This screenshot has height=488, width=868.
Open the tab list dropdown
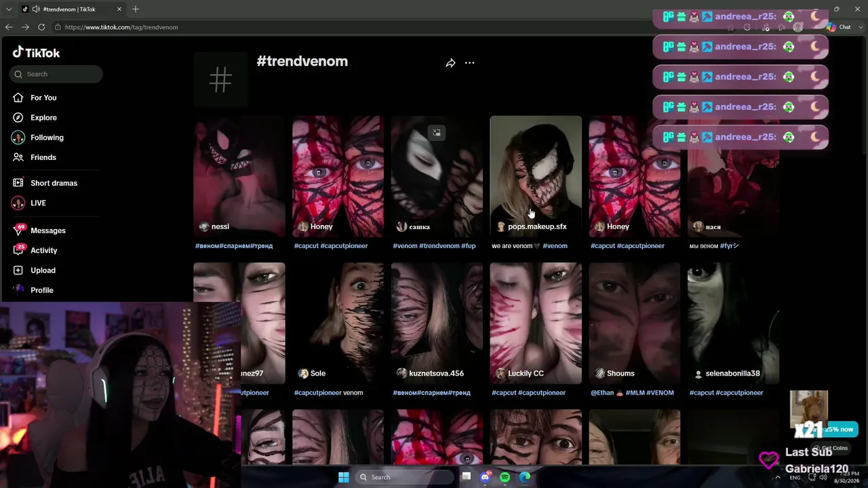(x=9, y=9)
